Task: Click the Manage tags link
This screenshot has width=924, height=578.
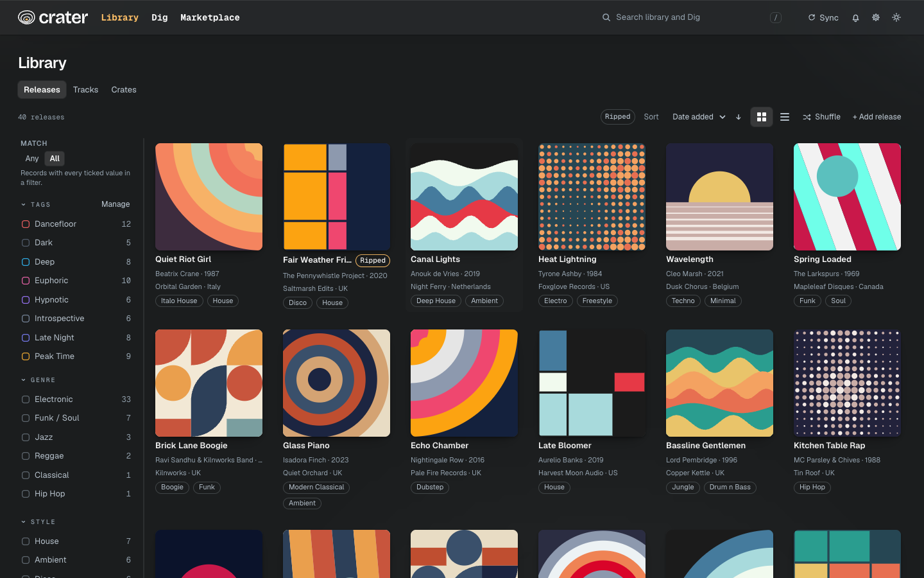Action: [x=116, y=204]
